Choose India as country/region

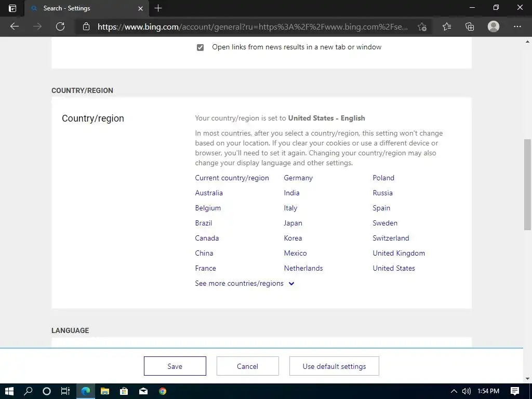[291, 193]
